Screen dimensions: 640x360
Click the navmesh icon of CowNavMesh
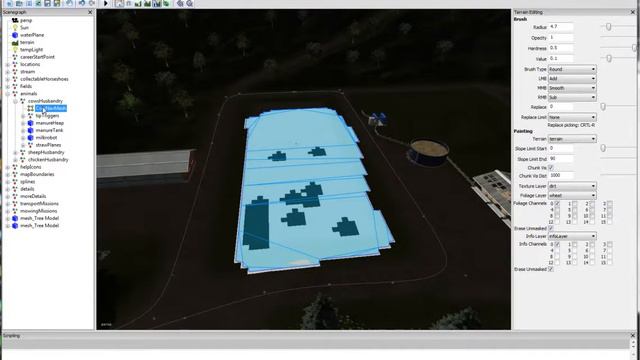point(31,108)
